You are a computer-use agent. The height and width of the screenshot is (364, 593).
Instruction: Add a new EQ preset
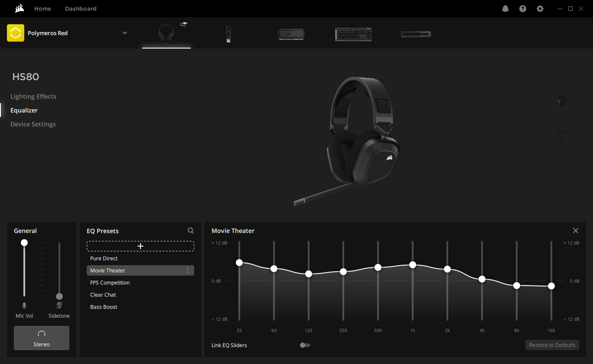tap(140, 246)
